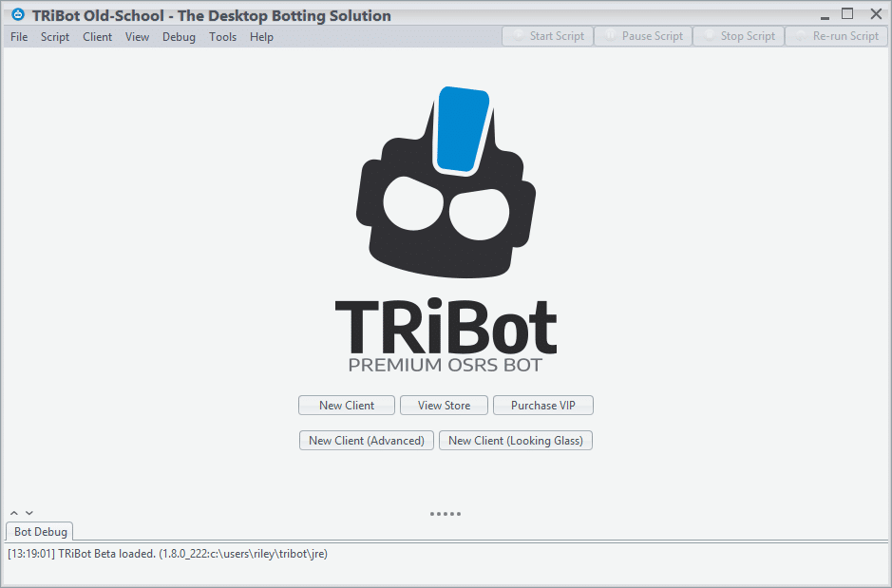Open the Debug menu
The height and width of the screenshot is (588, 892).
click(x=179, y=37)
